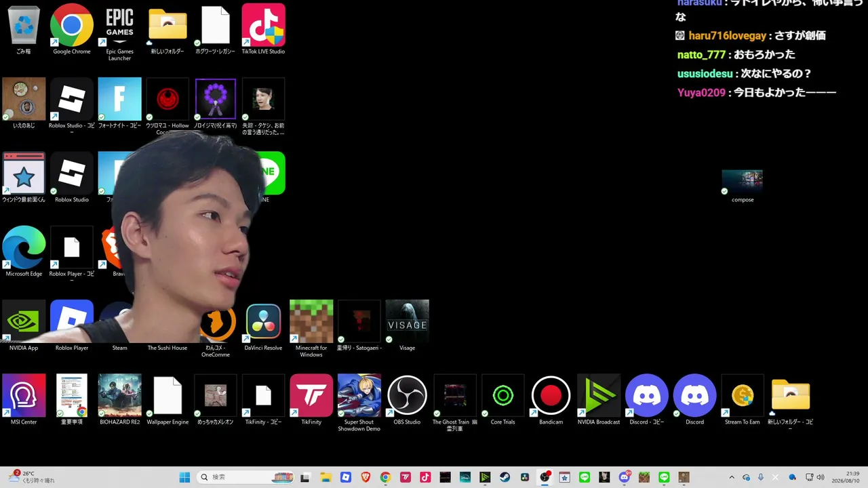Select the Visage game icon
868x488 pixels.
pos(407,325)
